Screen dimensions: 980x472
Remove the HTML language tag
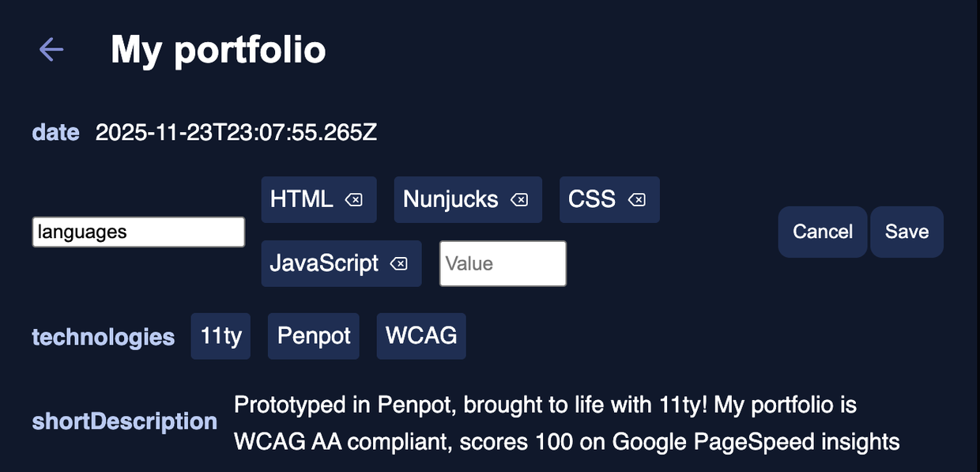click(354, 200)
